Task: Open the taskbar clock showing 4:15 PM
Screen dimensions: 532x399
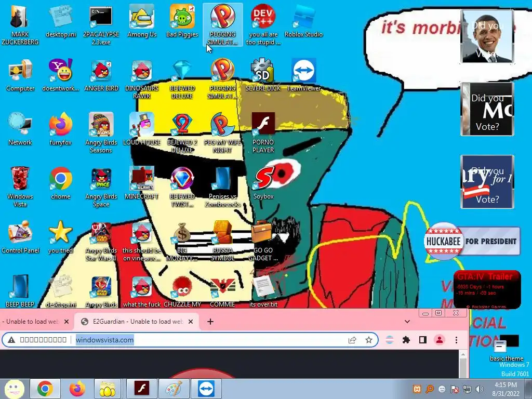Action: pos(506,389)
